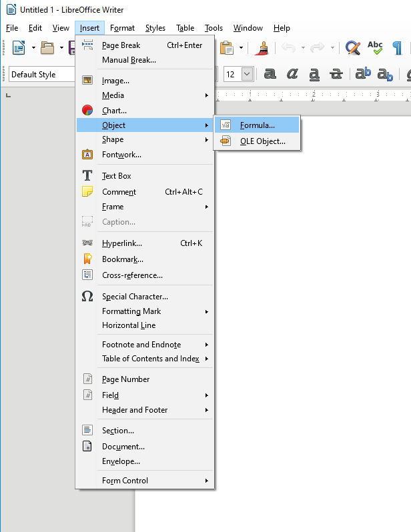This screenshot has width=411, height=532.
Task: Open the New document dropdown arrow
Action: pyautogui.click(x=33, y=48)
